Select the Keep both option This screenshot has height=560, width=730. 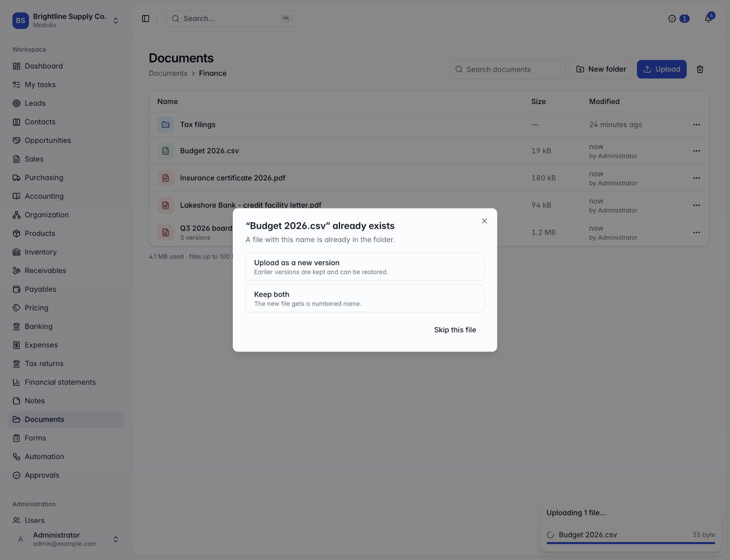click(365, 298)
